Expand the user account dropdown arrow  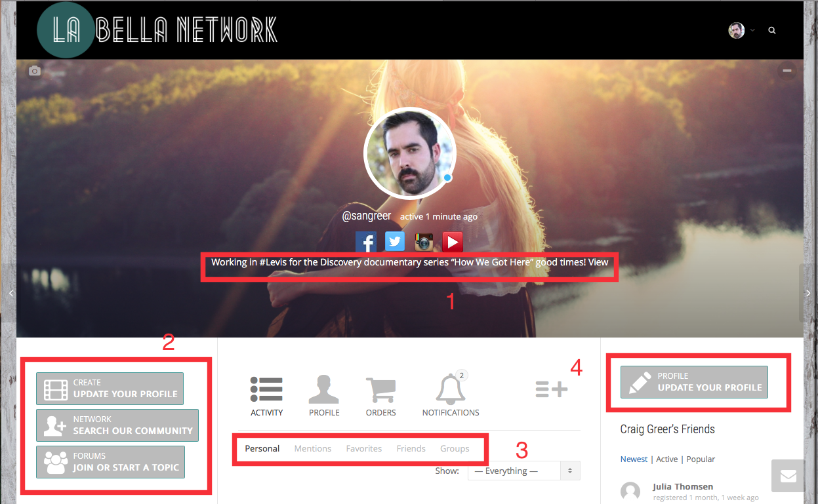click(x=752, y=30)
